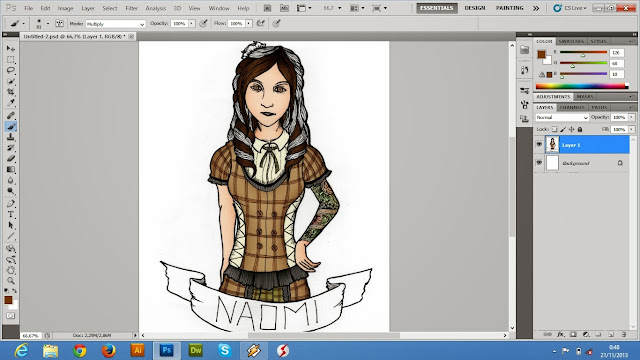
Task: Open the layer blend mode Normal dropdown
Action: 562,118
